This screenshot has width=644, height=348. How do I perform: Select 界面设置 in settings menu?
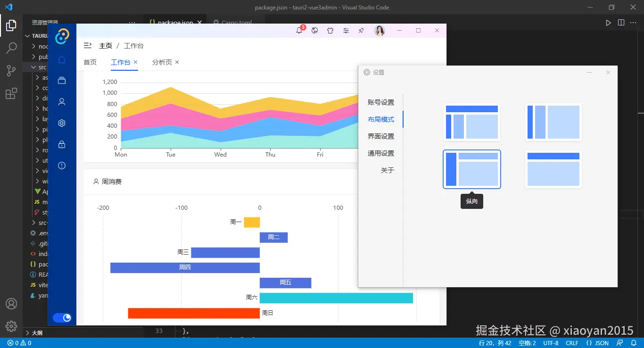click(381, 136)
